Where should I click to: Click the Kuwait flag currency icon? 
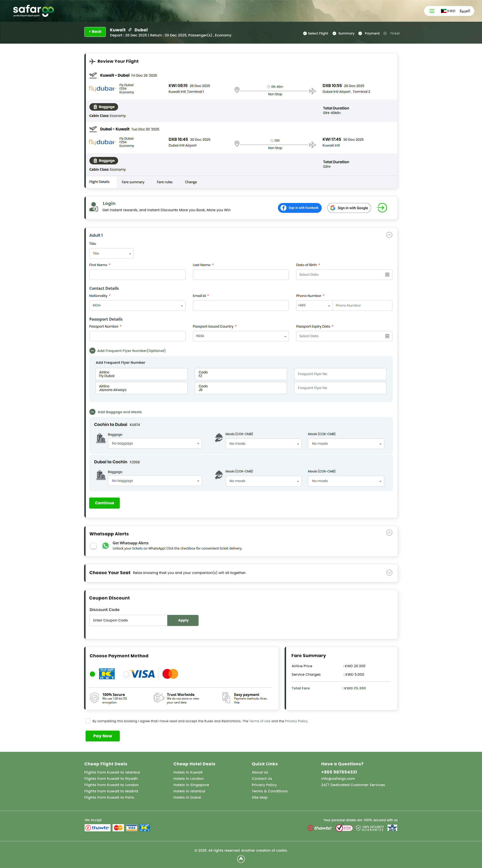tap(444, 11)
